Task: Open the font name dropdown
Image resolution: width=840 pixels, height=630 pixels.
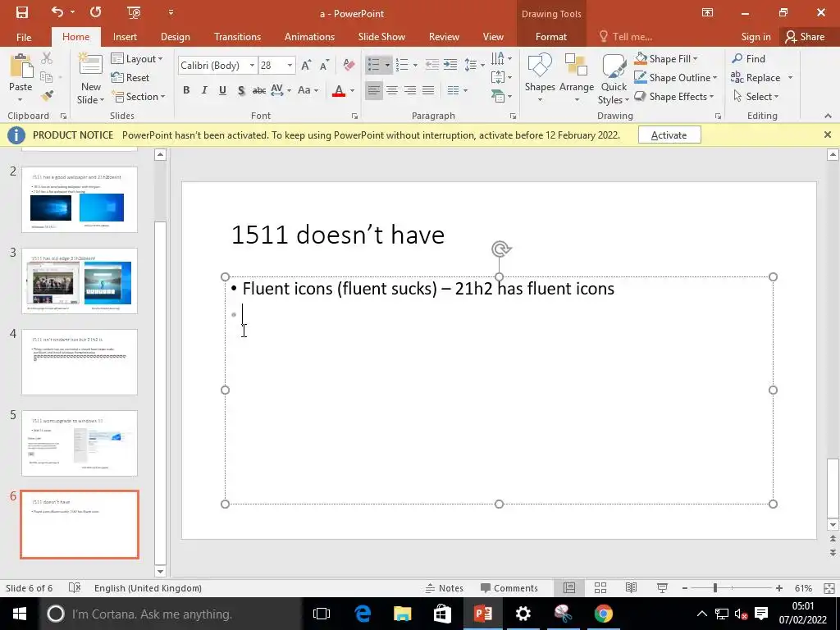Action: point(252,66)
